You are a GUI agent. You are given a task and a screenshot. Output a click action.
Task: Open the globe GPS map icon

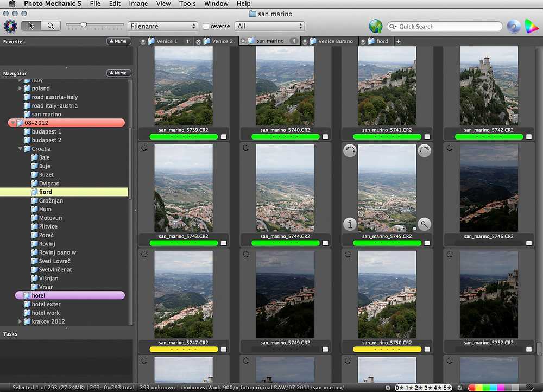click(375, 26)
